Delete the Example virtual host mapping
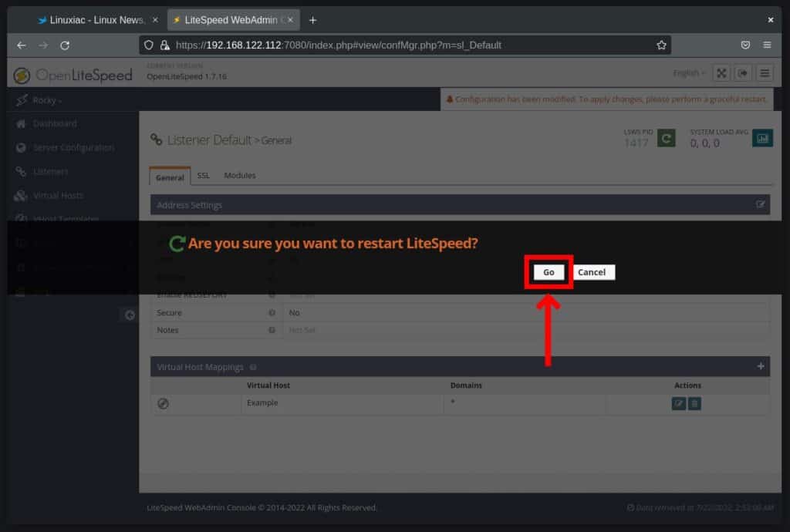 coord(694,404)
